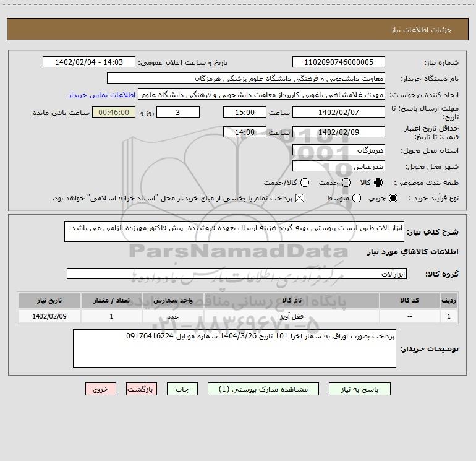Click the چاپ print button

(182, 389)
